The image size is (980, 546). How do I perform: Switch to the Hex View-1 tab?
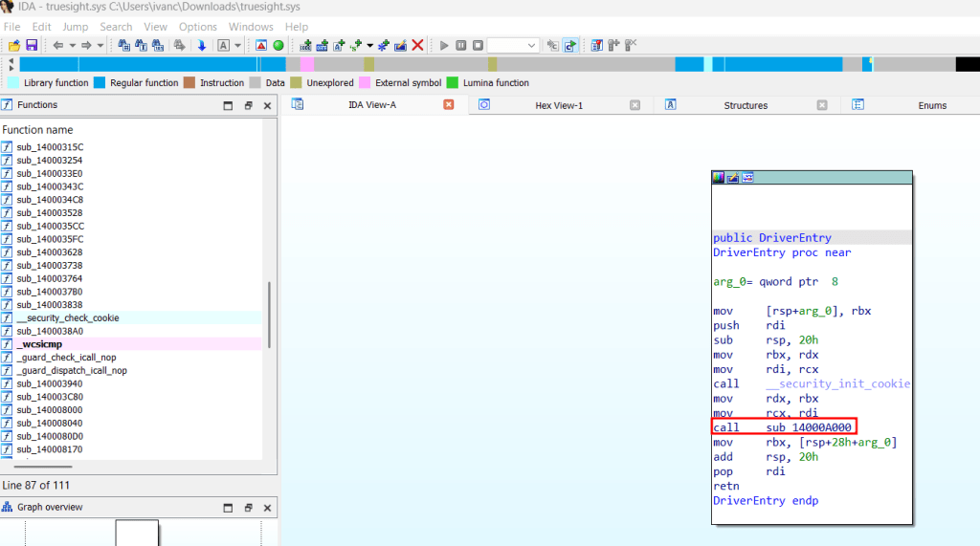pyautogui.click(x=558, y=105)
